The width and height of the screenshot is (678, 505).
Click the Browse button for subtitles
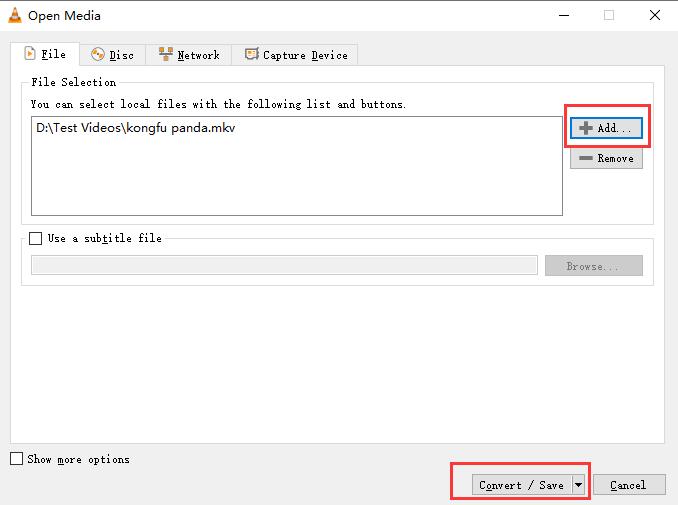(594, 265)
